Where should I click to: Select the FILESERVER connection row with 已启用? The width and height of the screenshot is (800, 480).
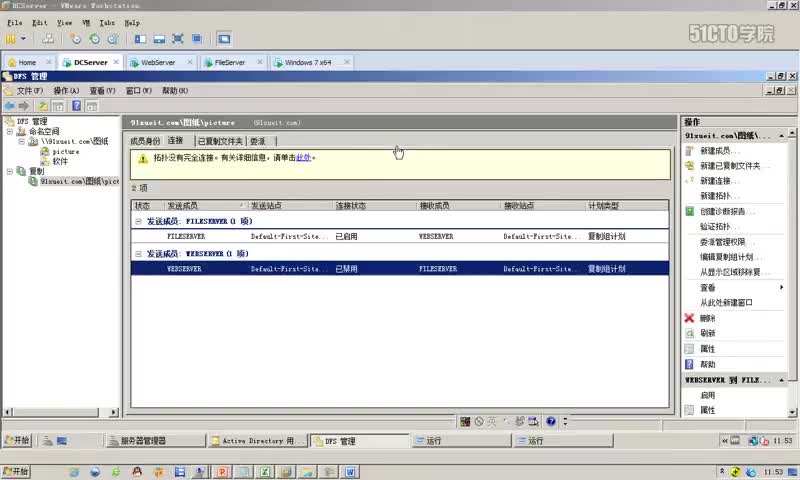pyautogui.click(x=399, y=236)
